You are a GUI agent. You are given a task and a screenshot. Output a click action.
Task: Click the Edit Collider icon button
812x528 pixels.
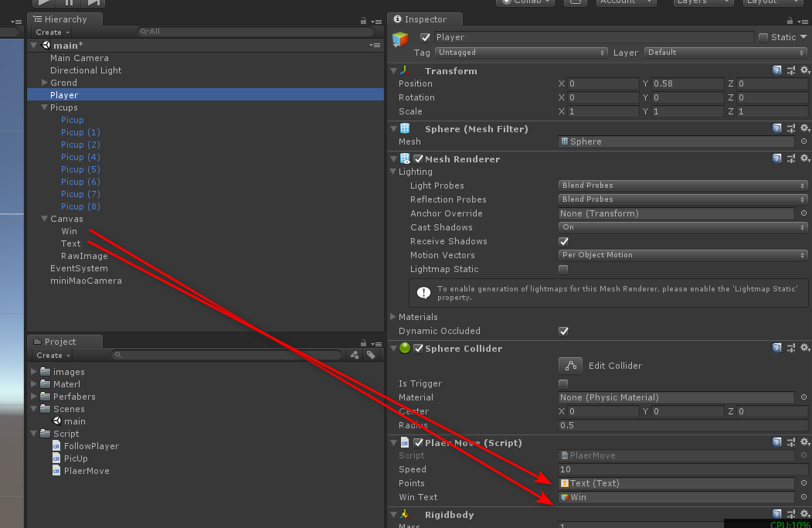coord(570,366)
